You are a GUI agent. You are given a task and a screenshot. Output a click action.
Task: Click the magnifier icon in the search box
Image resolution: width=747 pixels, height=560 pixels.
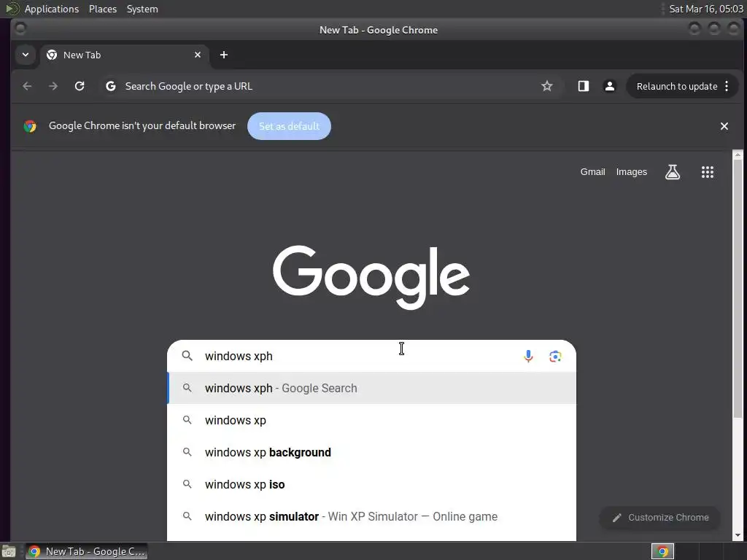point(187,356)
